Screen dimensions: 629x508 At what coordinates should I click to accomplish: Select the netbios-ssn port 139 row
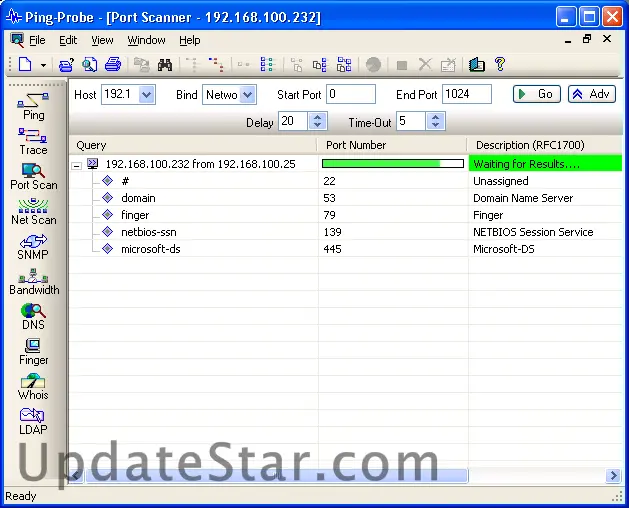click(x=345, y=232)
